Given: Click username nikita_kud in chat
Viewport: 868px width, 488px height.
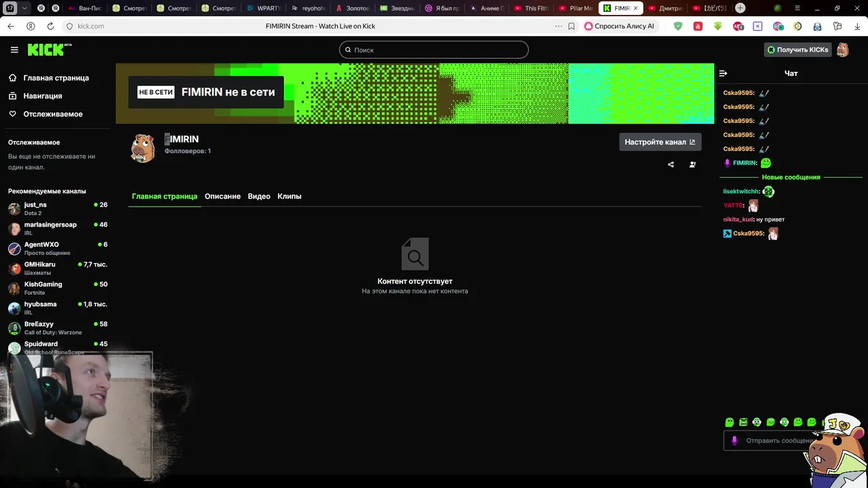Looking at the screenshot, I should (738, 220).
